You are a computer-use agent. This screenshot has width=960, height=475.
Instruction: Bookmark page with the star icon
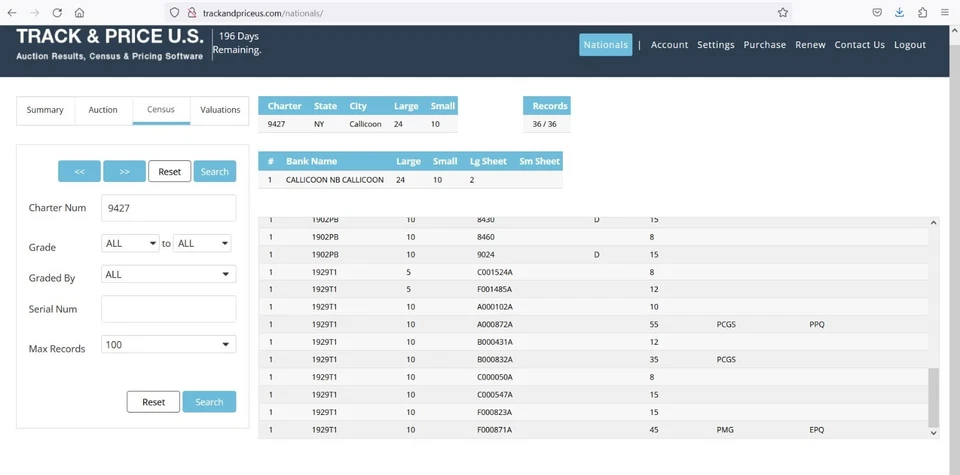coord(783,13)
